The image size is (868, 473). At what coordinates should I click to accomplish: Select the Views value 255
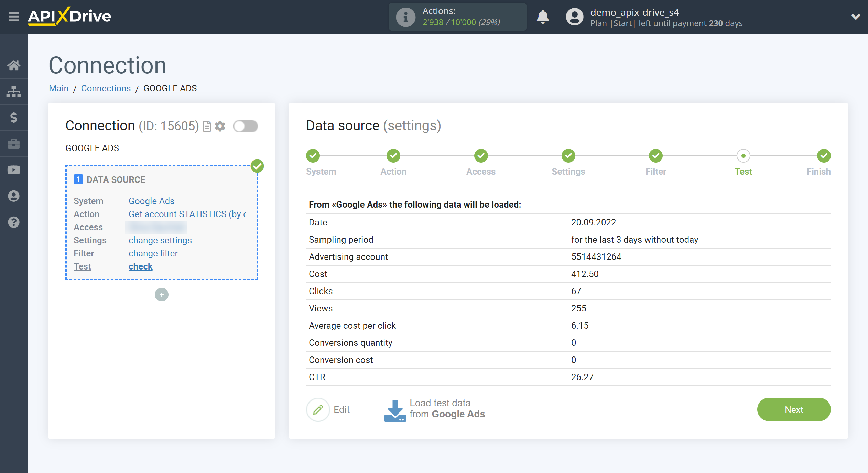(579, 308)
